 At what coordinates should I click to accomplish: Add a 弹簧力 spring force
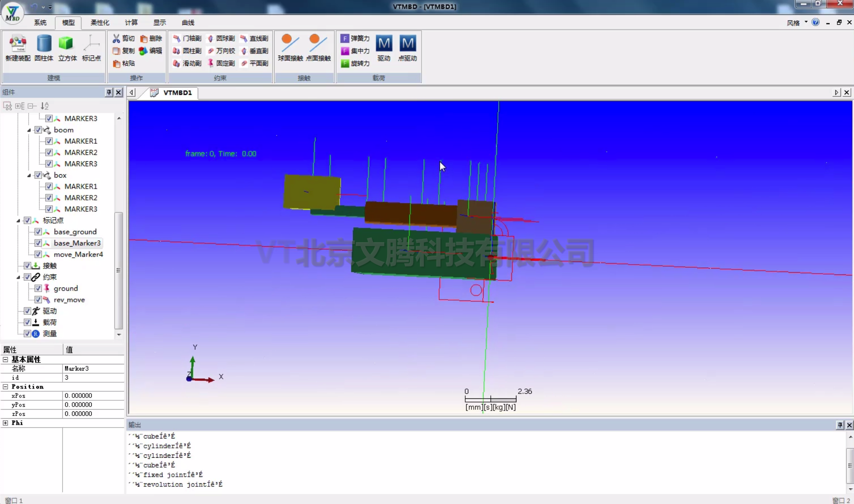tap(355, 38)
